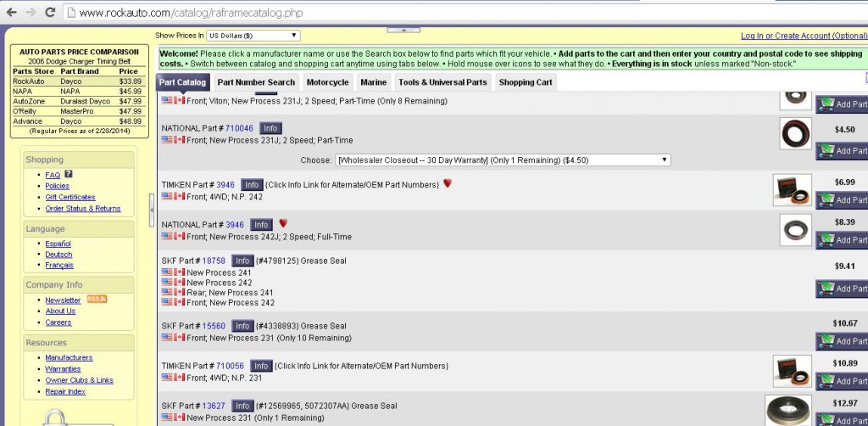
Task: Open the Manufacturers link
Action: coord(70,357)
